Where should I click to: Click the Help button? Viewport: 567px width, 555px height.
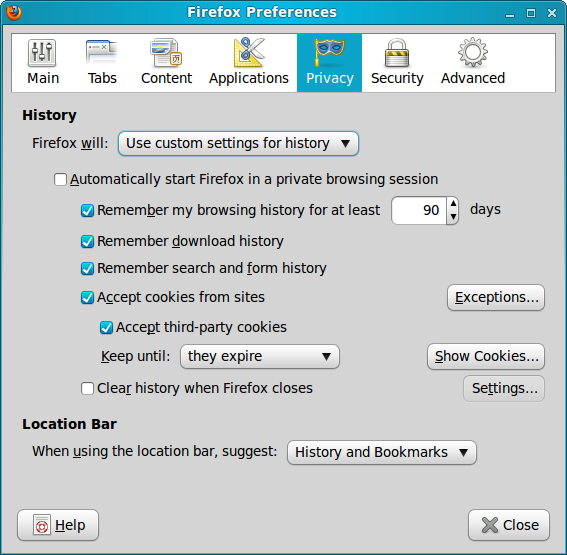point(58,525)
